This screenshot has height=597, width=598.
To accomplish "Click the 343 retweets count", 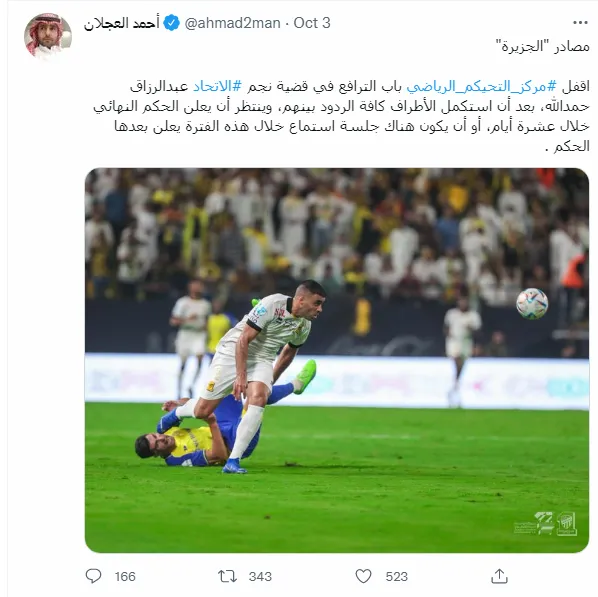I will 260,576.
